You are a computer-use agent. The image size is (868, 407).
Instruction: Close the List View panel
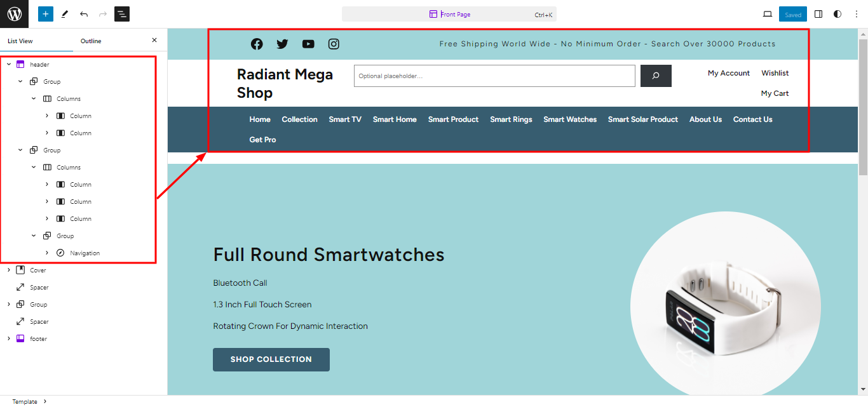pos(154,41)
